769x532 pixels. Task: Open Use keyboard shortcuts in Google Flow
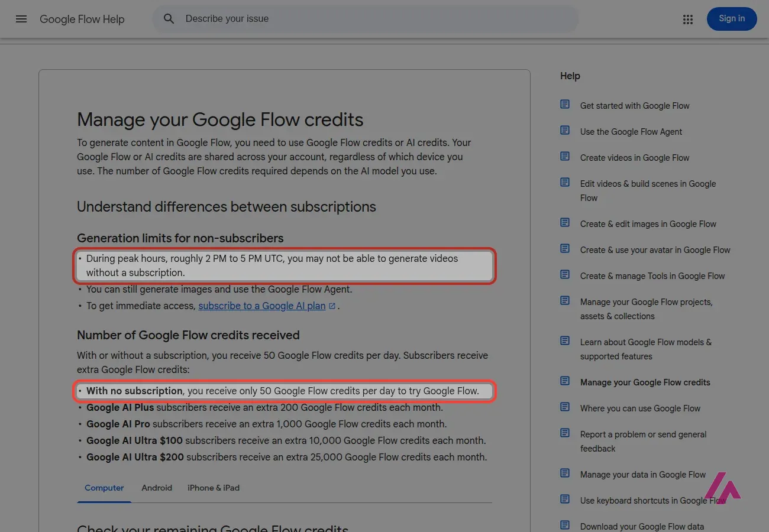(x=653, y=501)
